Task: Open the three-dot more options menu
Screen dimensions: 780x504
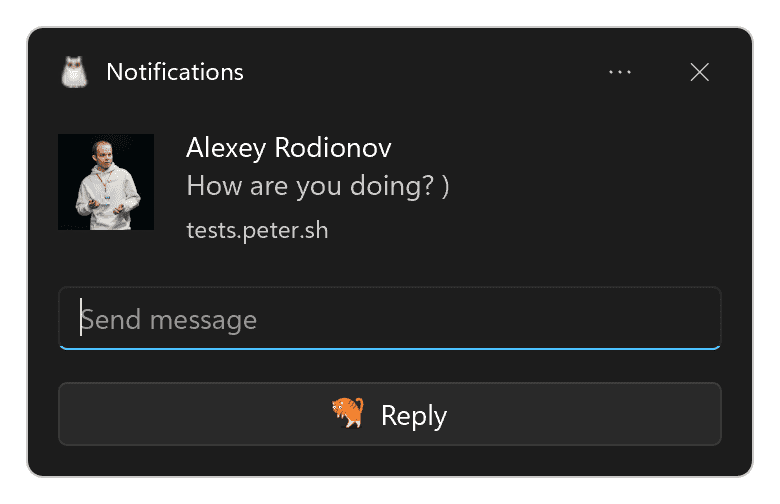Action: (620, 72)
